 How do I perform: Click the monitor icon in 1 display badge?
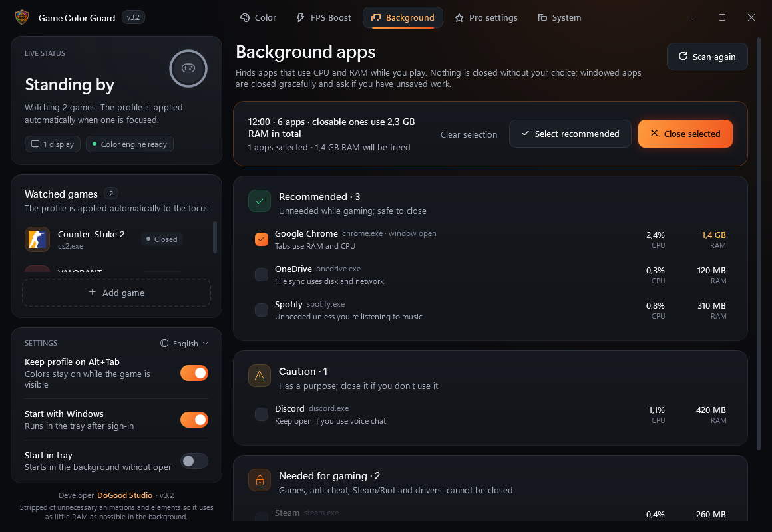pyautogui.click(x=35, y=144)
